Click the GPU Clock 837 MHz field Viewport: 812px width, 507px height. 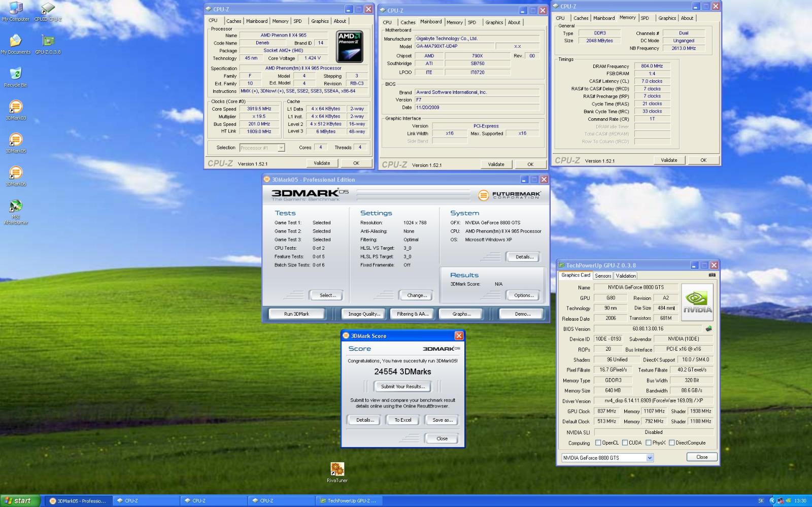pyautogui.click(x=607, y=411)
